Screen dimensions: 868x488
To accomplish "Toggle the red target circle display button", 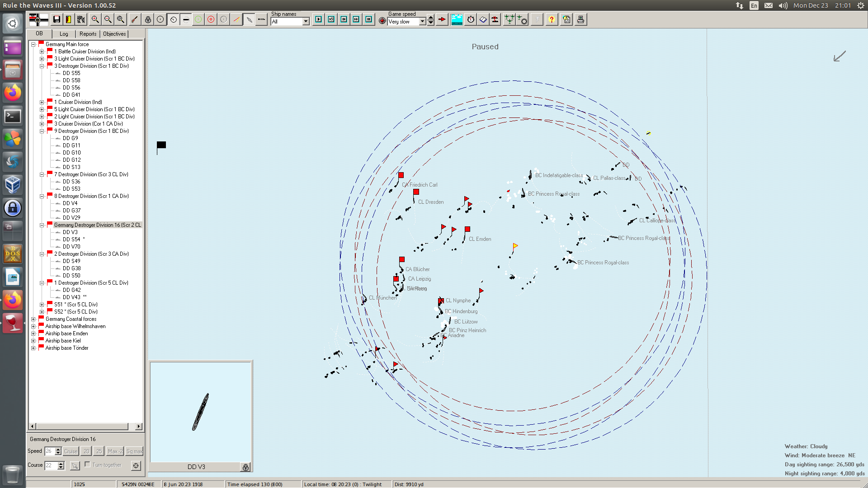I will tap(211, 19).
